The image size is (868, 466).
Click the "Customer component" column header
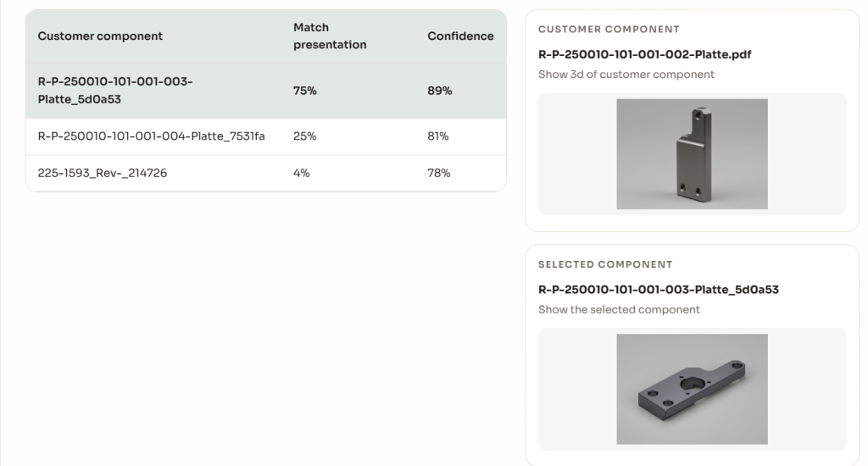click(x=100, y=36)
